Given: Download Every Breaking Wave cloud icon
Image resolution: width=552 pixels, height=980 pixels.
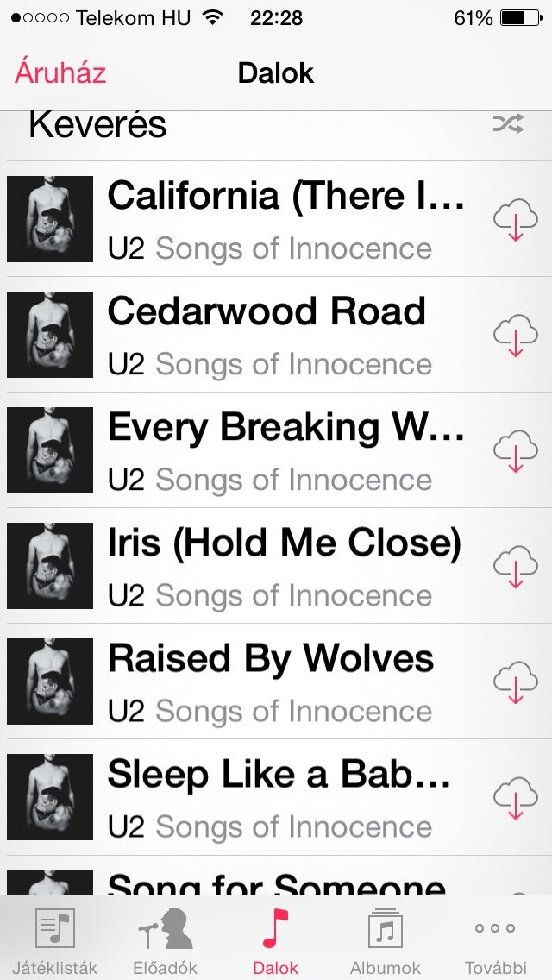Looking at the screenshot, I should (516, 450).
